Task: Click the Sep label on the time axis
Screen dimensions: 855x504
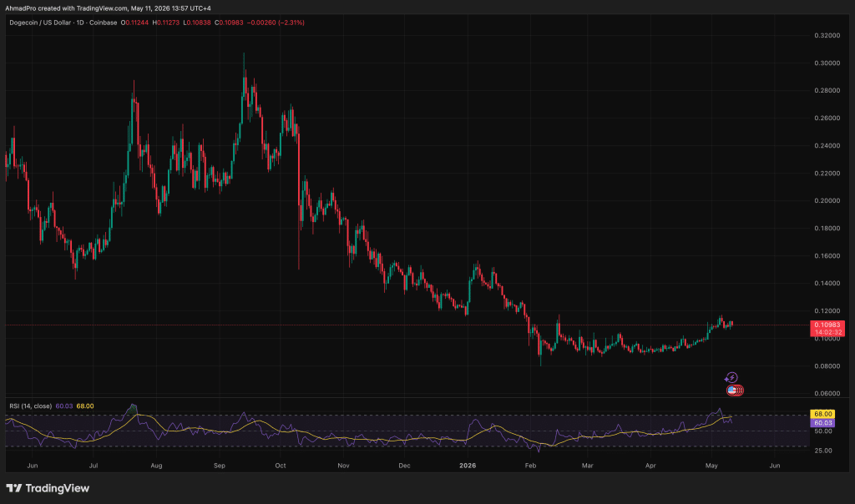Action: 220,466
